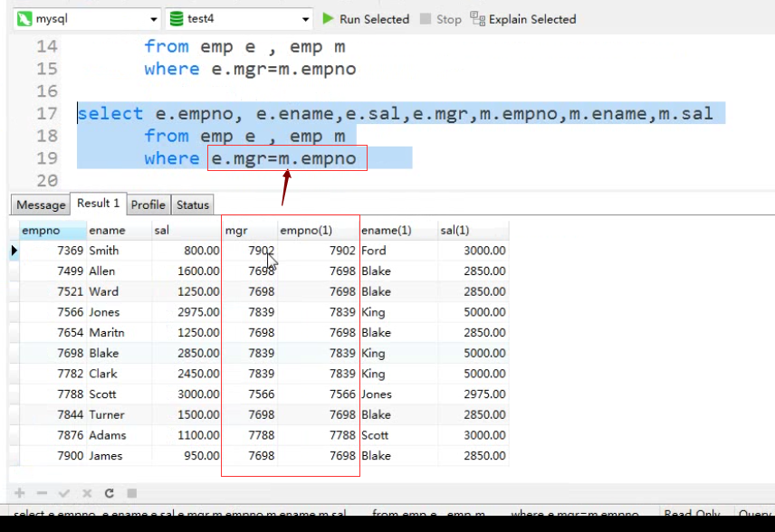Click the ename(1) column header
The image size is (775, 532).
398,230
